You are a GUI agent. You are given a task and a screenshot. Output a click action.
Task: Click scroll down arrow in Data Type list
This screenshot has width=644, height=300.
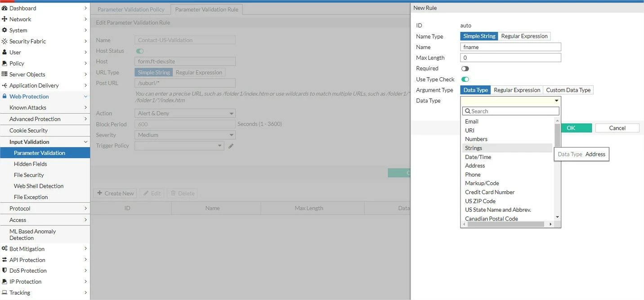tap(557, 217)
